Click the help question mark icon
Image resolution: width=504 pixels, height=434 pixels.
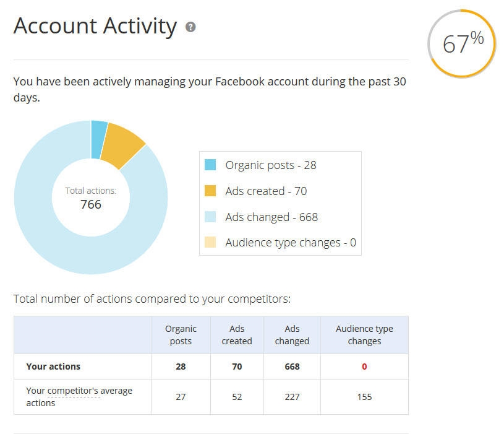point(190,27)
